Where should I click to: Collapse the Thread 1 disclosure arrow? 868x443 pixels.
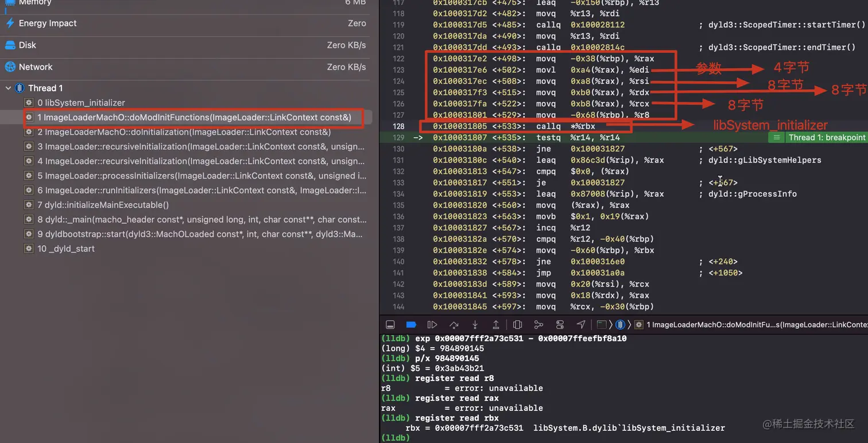pos(8,88)
